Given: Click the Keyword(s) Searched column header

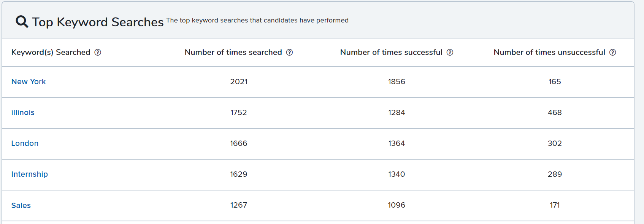Looking at the screenshot, I should pos(51,52).
